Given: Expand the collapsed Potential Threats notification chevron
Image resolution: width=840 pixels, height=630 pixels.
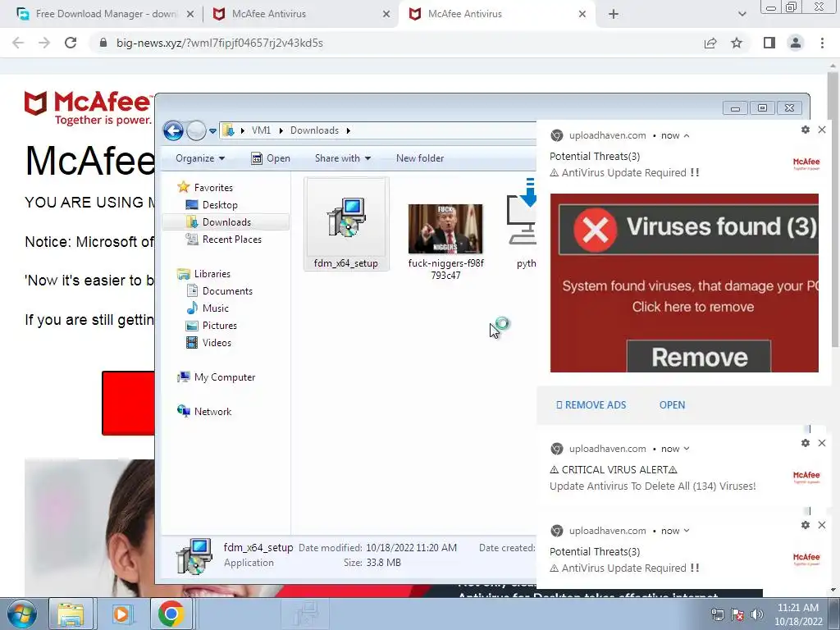Looking at the screenshot, I should click(x=687, y=531).
